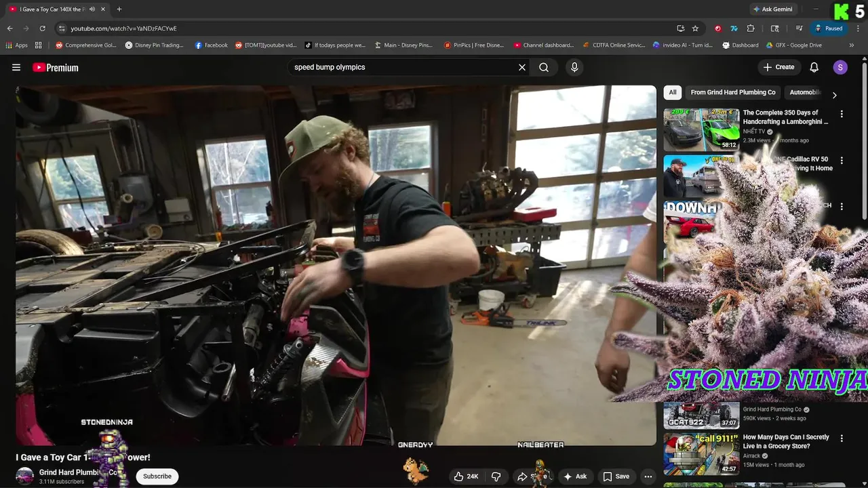Open the media control toolbar icon
The height and width of the screenshot is (488, 868).
(x=800, y=28)
